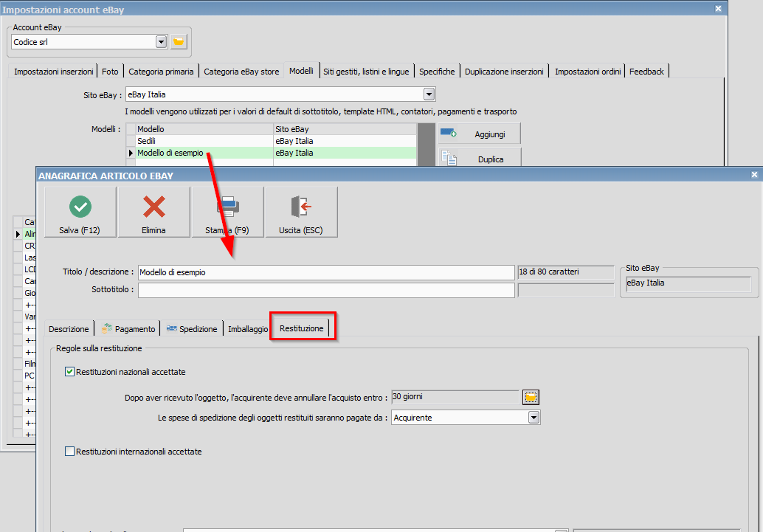
Task: Switch to Specifiche tab
Action: pyautogui.click(x=437, y=72)
